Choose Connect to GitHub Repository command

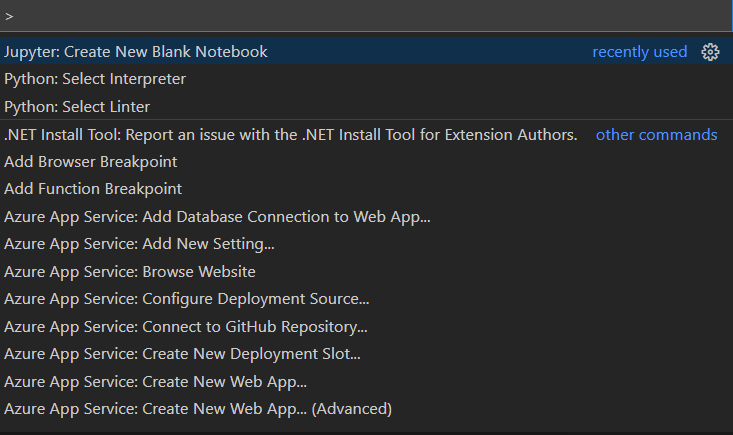coord(366,327)
